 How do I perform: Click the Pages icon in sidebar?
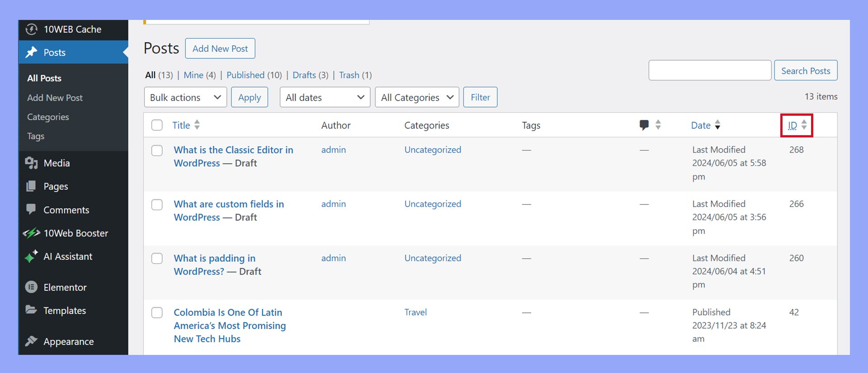point(31,186)
